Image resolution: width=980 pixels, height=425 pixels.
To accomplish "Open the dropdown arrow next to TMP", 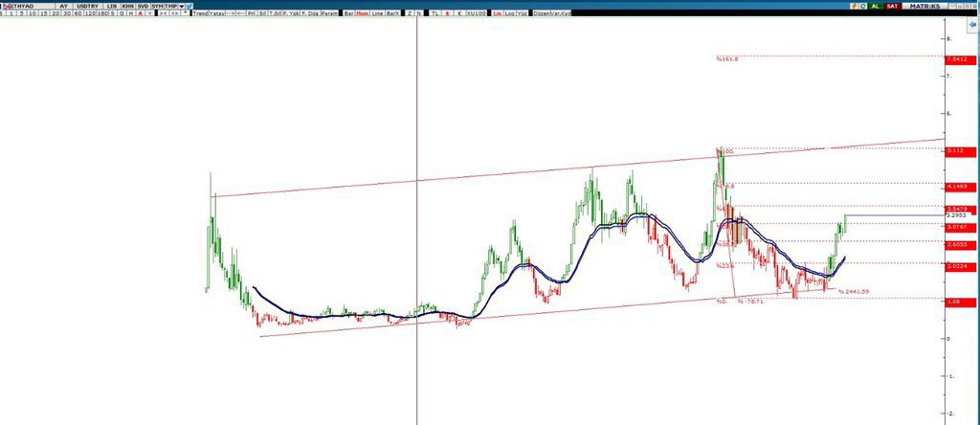I will [x=181, y=6].
